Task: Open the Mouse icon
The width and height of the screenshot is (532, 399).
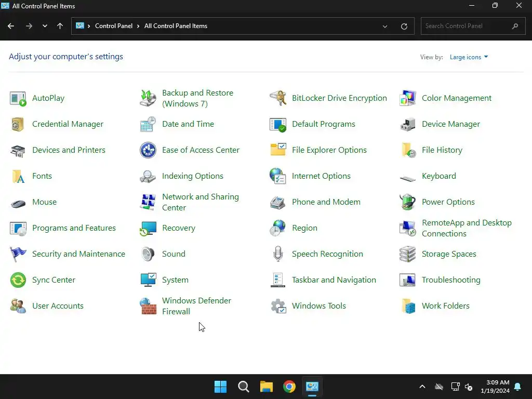Action: point(18,204)
